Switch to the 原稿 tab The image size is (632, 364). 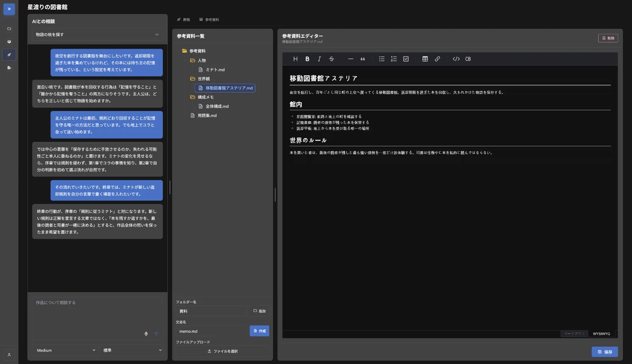point(184,19)
